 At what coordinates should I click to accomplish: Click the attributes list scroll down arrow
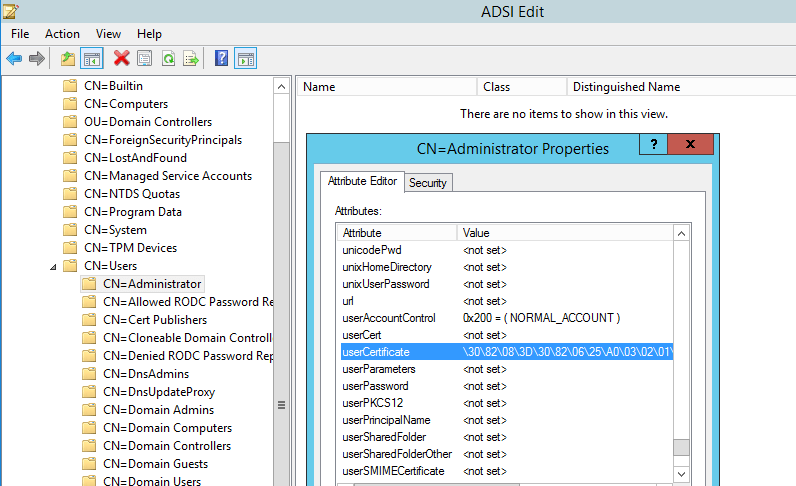tap(681, 472)
